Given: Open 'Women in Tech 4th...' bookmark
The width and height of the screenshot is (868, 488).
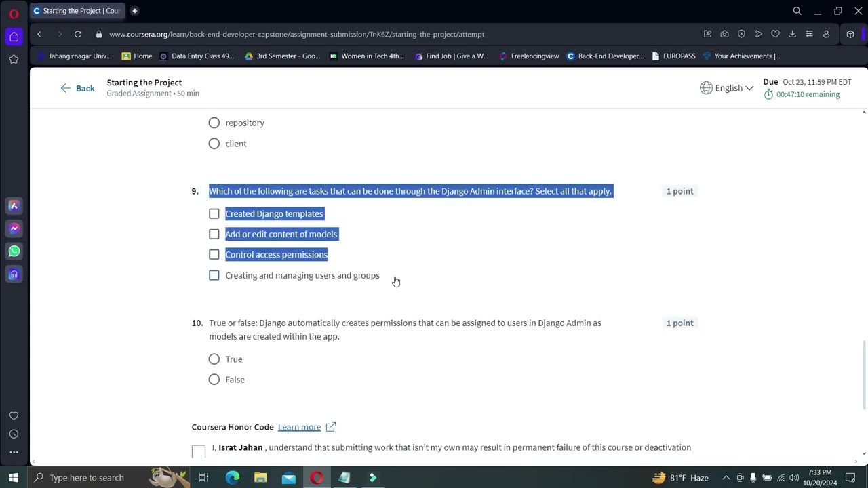Looking at the screenshot, I should point(367,56).
